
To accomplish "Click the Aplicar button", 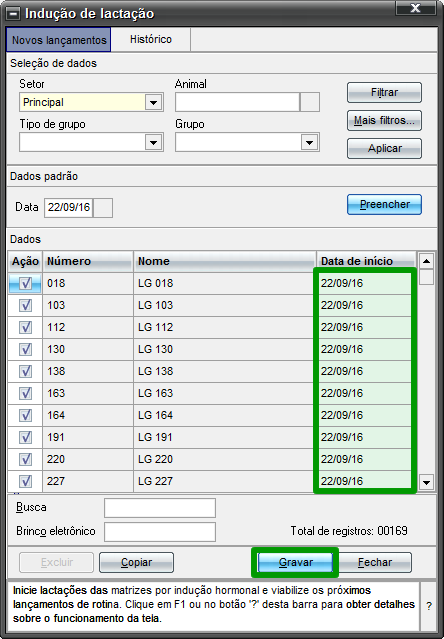I will coord(384,148).
